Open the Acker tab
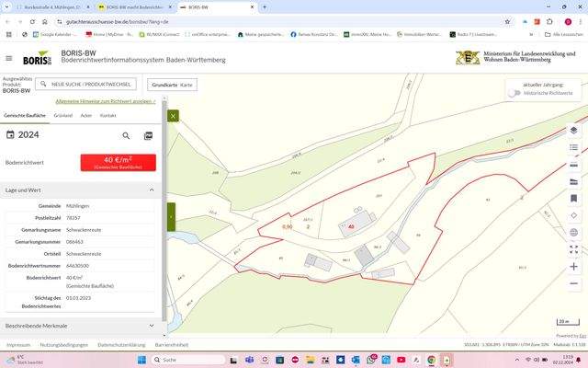The width and height of the screenshot is (588, 368). click(x=85, y=116)
